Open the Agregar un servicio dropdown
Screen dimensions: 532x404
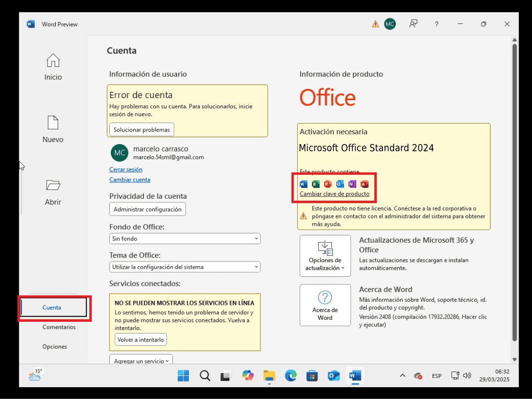coord(141,361)
